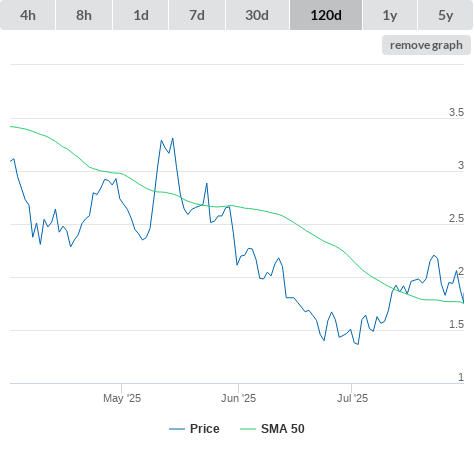Select the 4h time range tab
The width and height of the screenshot is (474, 455).
[28, 15]
